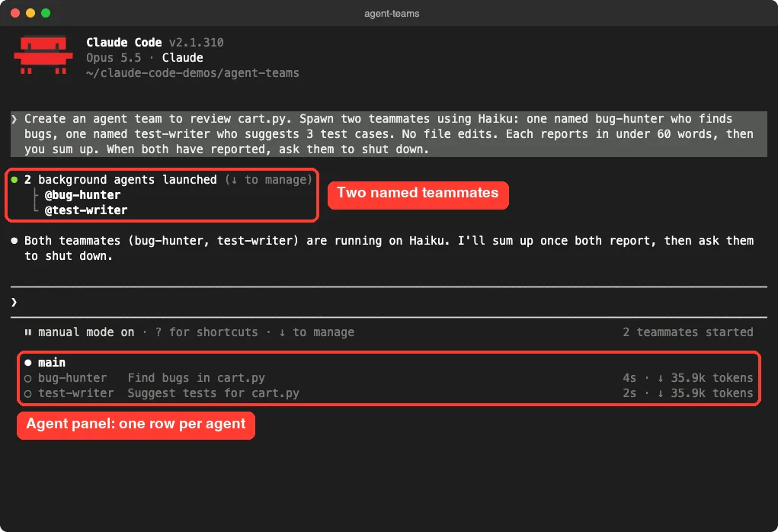Click 'Find bugs in cart.py' task description
778x532 pixels.
click(196, 378)
